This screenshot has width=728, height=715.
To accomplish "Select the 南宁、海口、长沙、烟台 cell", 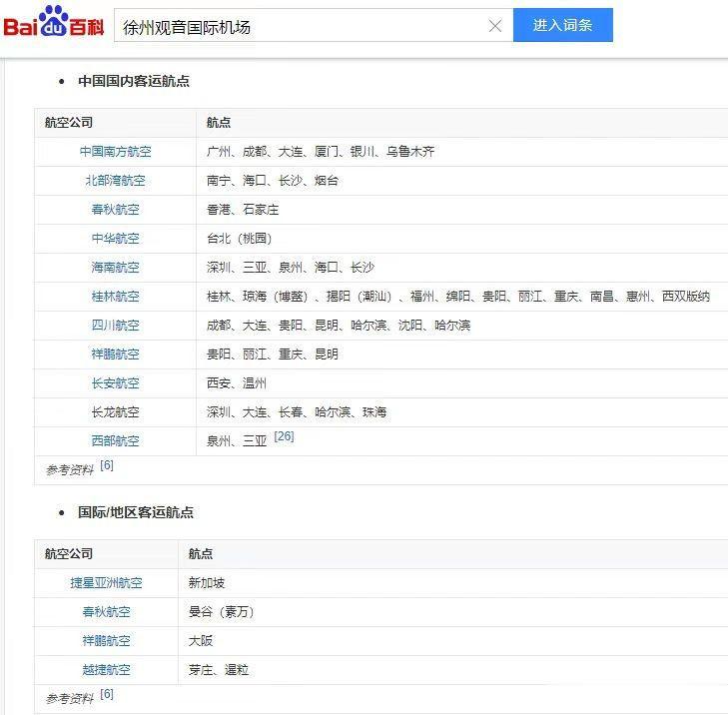I will tap(462, 181).
